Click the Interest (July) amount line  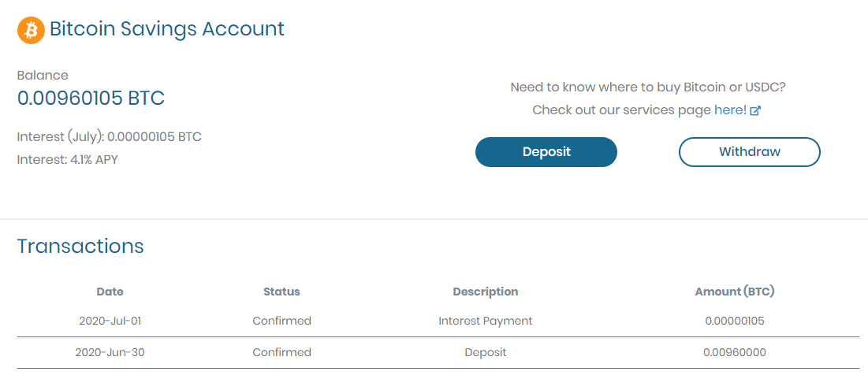(110, 136)
